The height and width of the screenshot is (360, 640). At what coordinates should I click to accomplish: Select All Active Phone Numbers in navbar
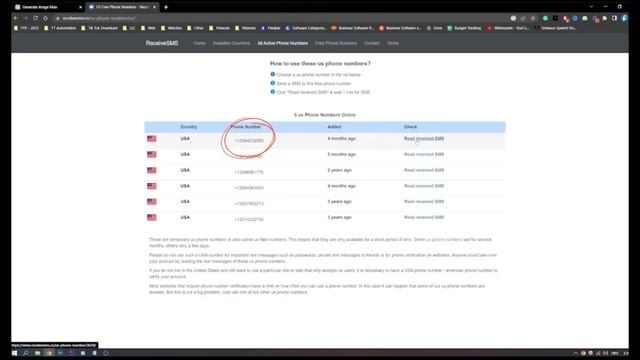pyautogui.click(x=282, y=43)
